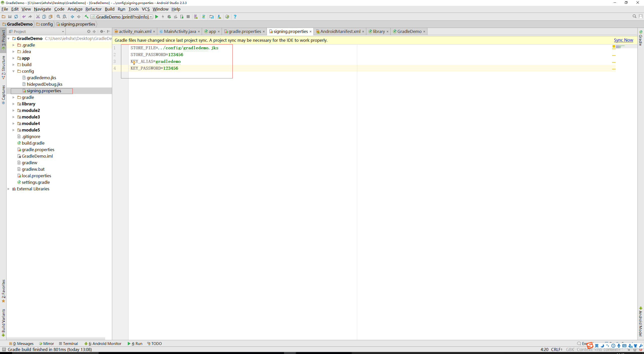Open the SDK Manager icon
The image size is (644, 354).
219,17
